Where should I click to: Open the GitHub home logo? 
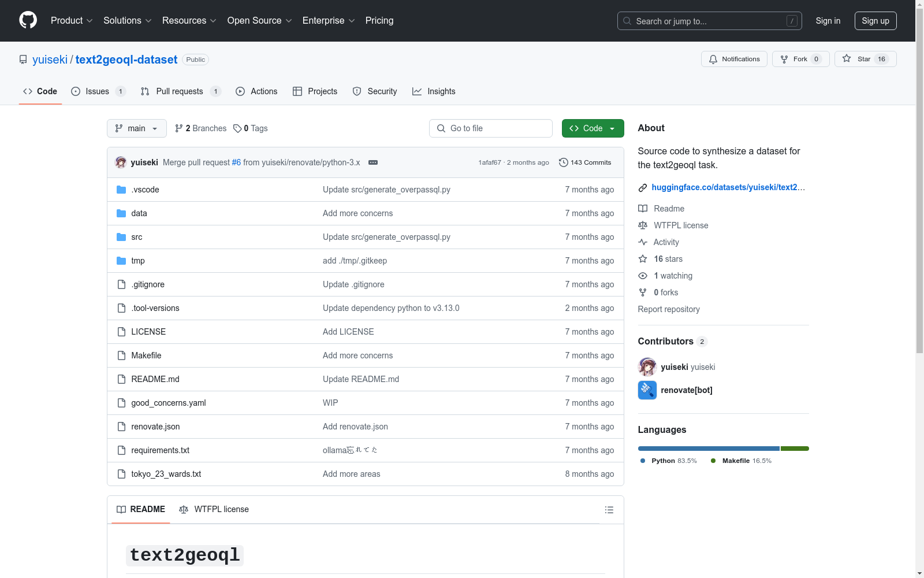point(28,20)
